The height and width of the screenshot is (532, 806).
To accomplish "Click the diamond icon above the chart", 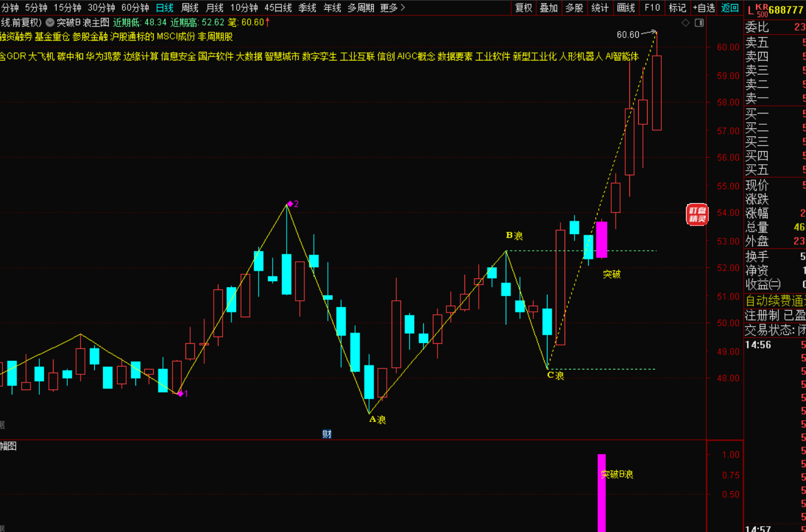I will [x=685, y=23].
